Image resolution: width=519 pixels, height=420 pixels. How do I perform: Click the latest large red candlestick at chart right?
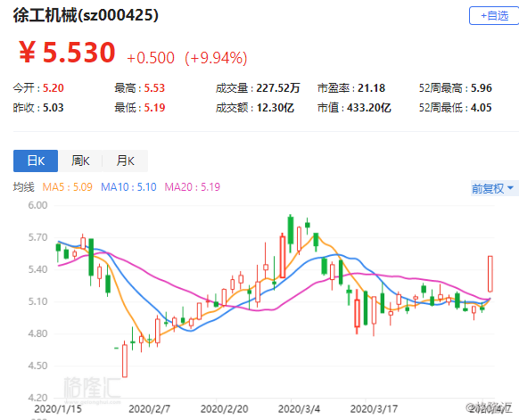click(490, 274)
